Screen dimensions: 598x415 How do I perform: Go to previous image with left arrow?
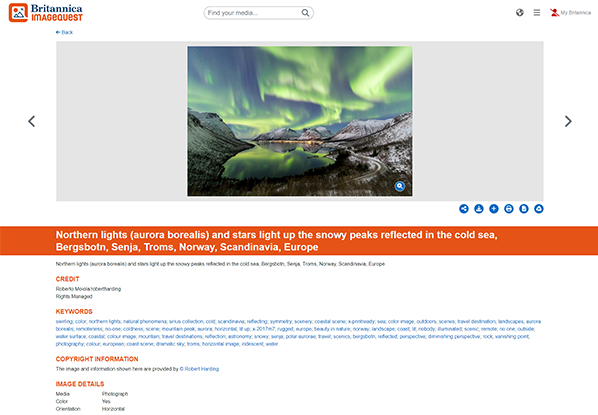click(x=32, y=121)
